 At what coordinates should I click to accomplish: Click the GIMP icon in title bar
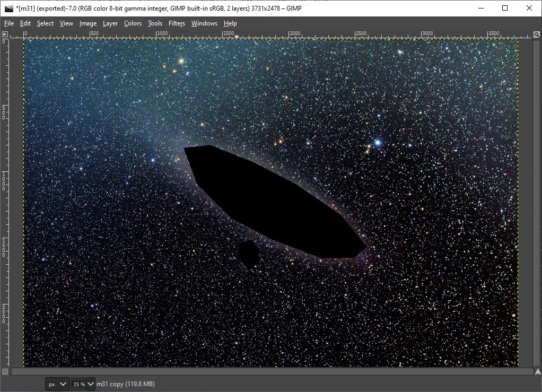[8, 8]
